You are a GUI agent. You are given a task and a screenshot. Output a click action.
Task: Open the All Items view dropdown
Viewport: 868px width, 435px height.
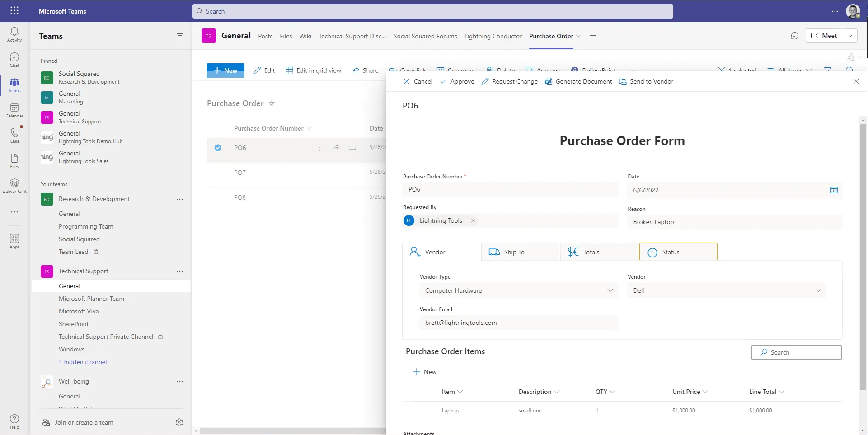(790, 70)
